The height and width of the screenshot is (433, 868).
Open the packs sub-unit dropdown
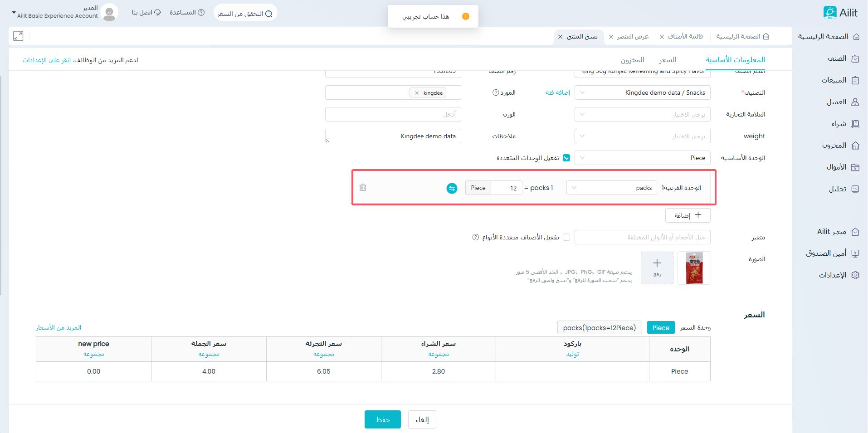(x=611, y=188)
